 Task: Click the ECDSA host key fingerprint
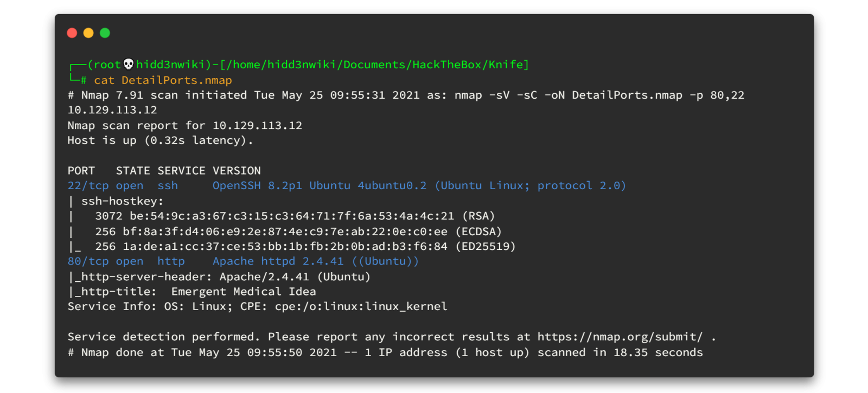pyautogui.click(x=285, y=231)
